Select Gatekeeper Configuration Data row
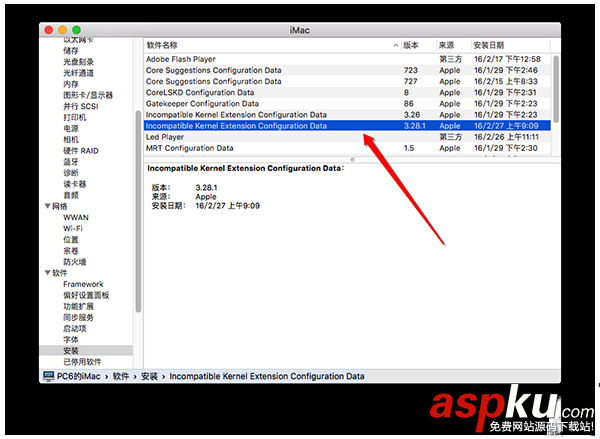 tap(347, 103)
